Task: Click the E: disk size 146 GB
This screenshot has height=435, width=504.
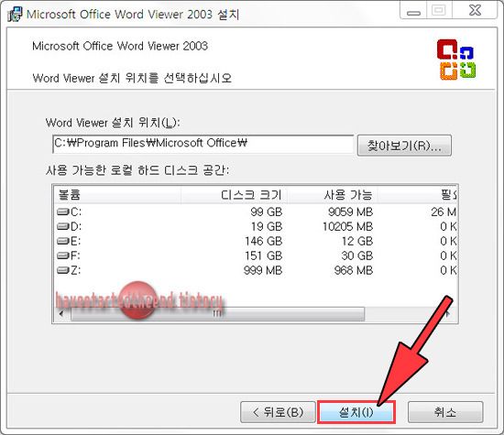Action: coord(264,241)
